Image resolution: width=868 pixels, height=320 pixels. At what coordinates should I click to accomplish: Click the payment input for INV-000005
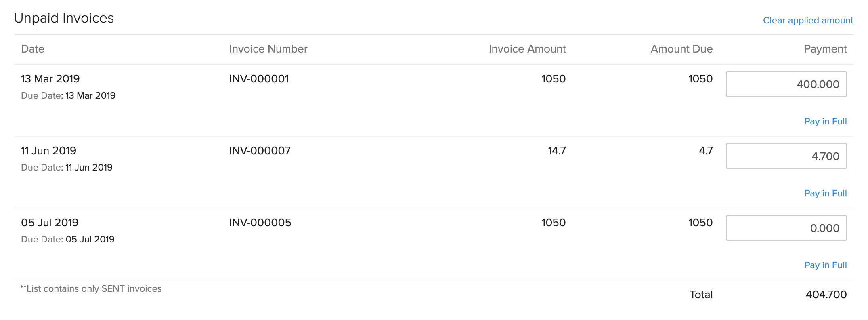[x=786, y=228]
